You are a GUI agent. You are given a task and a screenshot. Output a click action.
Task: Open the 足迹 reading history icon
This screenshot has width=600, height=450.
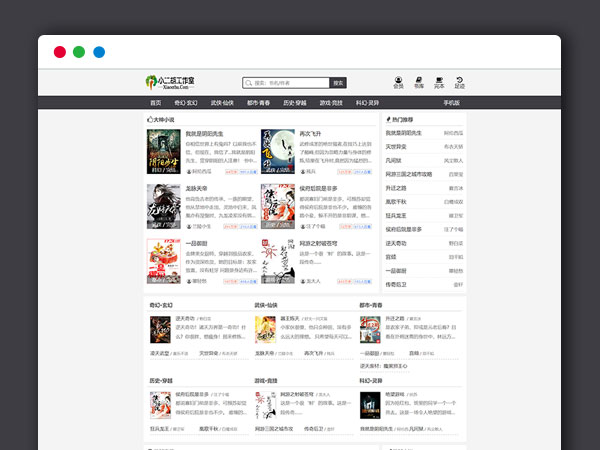pyautogui.click(x=459, y=81)
